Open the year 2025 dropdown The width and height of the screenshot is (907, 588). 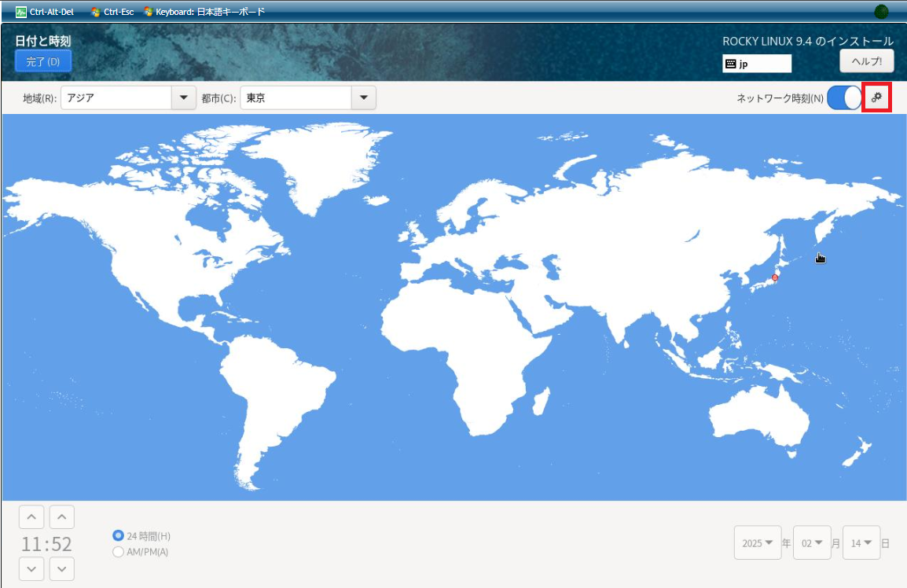click(x=758, y=543)
